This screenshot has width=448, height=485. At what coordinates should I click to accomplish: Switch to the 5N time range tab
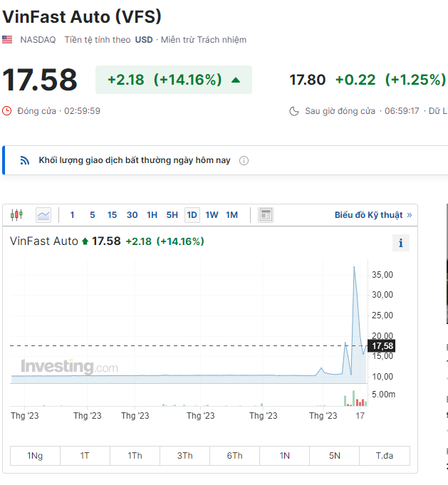click(335, 456)
